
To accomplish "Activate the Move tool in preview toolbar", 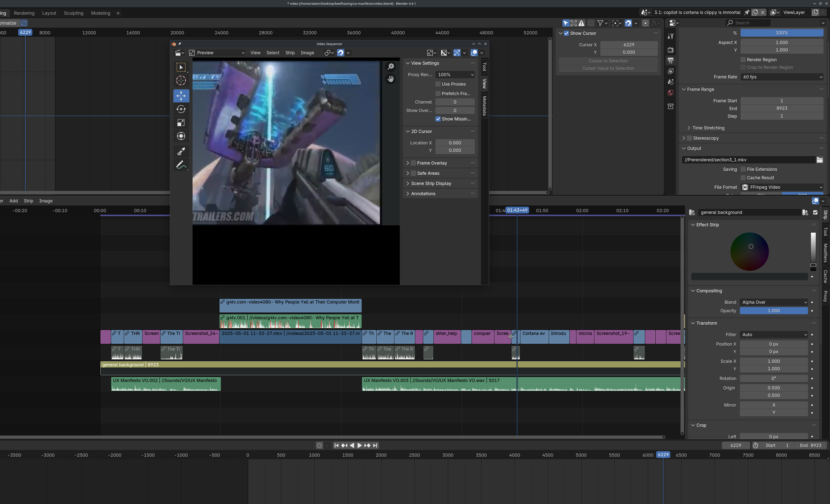I will [x=181, y=96].
